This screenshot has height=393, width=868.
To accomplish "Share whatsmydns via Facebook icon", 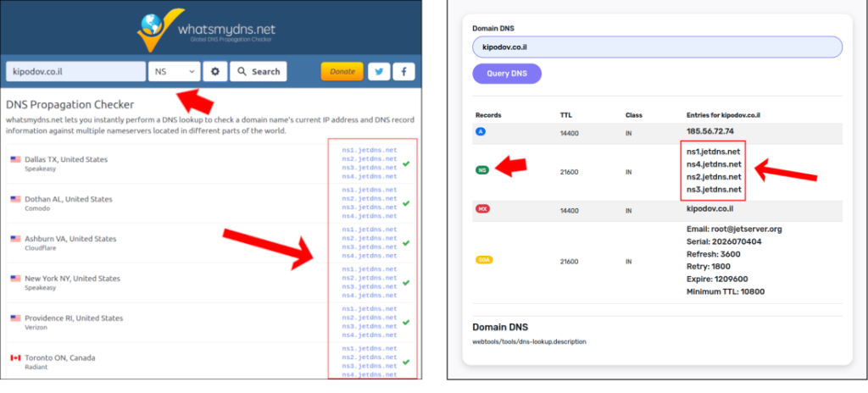I will [x=404, y=71].
